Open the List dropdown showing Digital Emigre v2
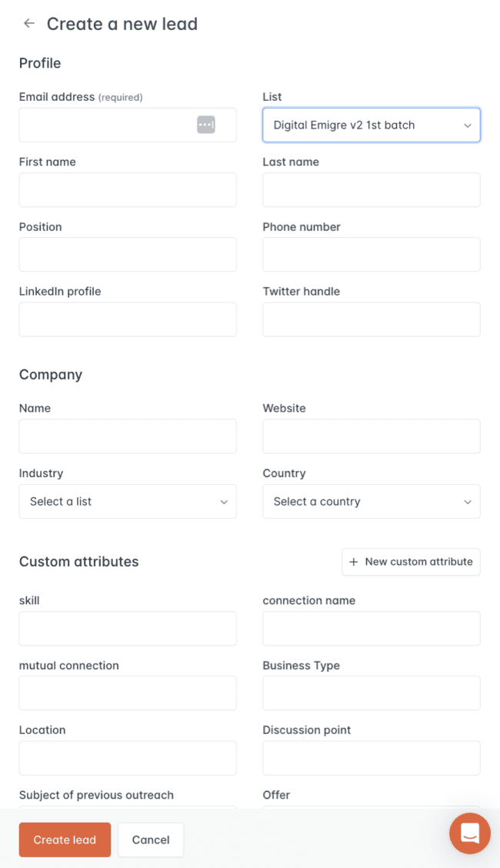The width and height of the screenshot is (500, 868). coord(371,125)
